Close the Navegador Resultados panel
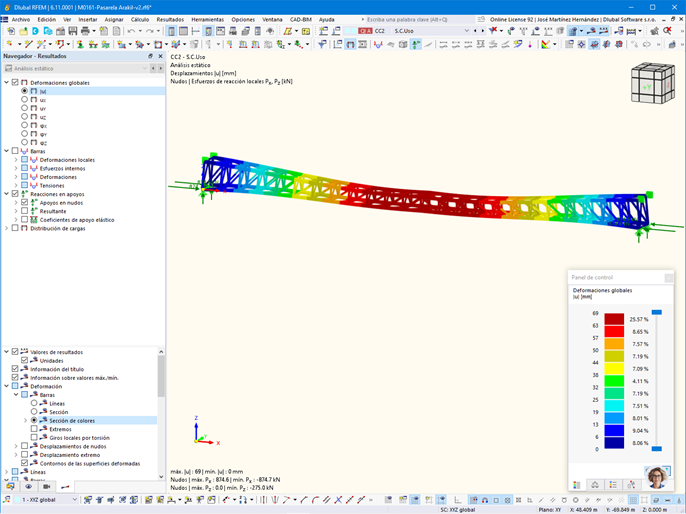The width and height of the screenshot is (686, 514). (x=160, y=56)
